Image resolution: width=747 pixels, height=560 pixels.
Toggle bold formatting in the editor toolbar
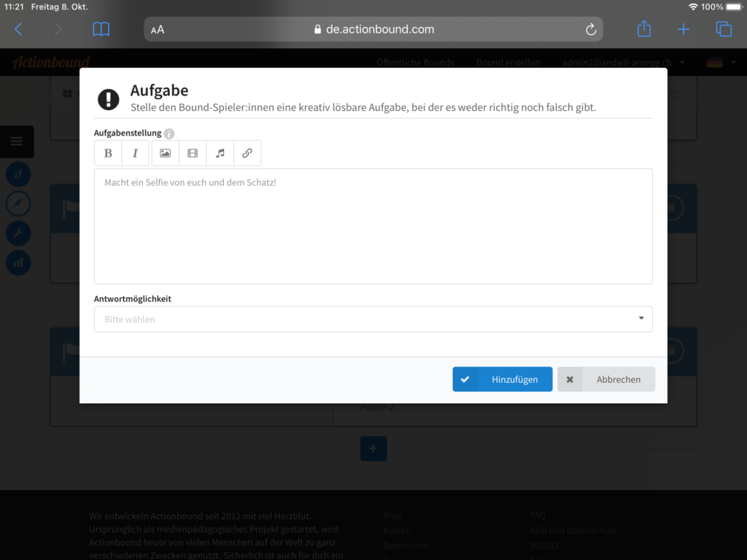point(108,153)
